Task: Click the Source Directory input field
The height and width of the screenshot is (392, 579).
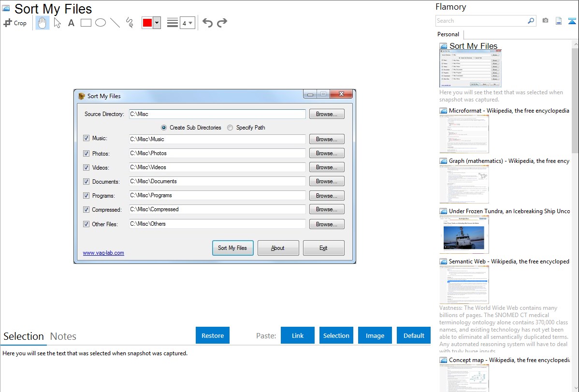Action: 217,114
